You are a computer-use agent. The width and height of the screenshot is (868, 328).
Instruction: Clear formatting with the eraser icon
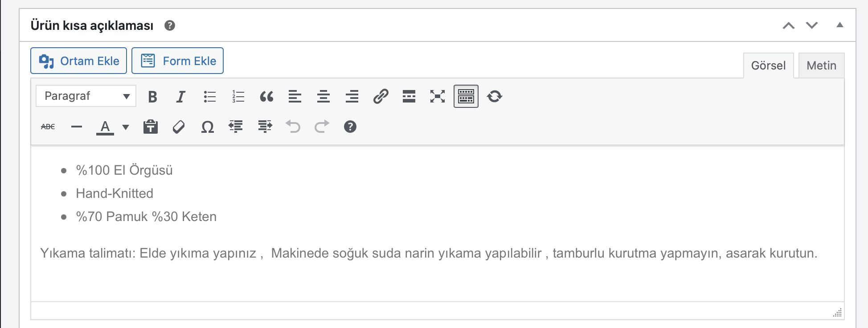coord(179,127)
